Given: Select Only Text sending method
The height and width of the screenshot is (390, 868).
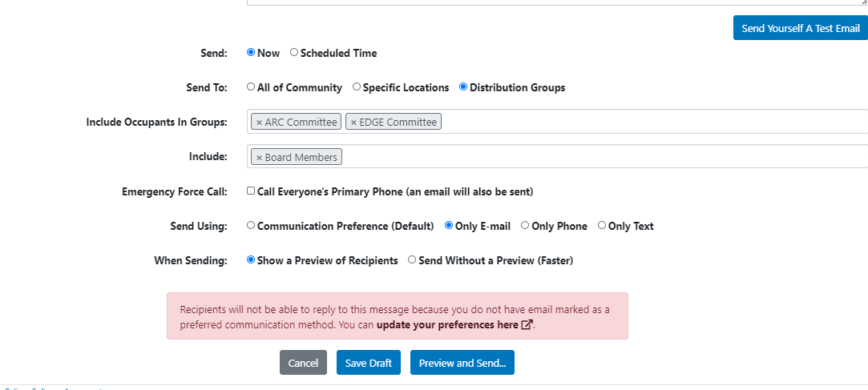Looking at the screenshot, I should tap(602, 225).
